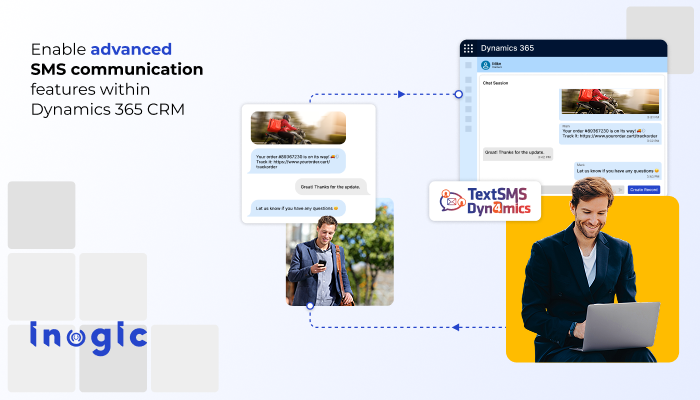Viewport: 700px width, 400px height.
Task: Click the photo of man walking with phone
Action: 340,259
